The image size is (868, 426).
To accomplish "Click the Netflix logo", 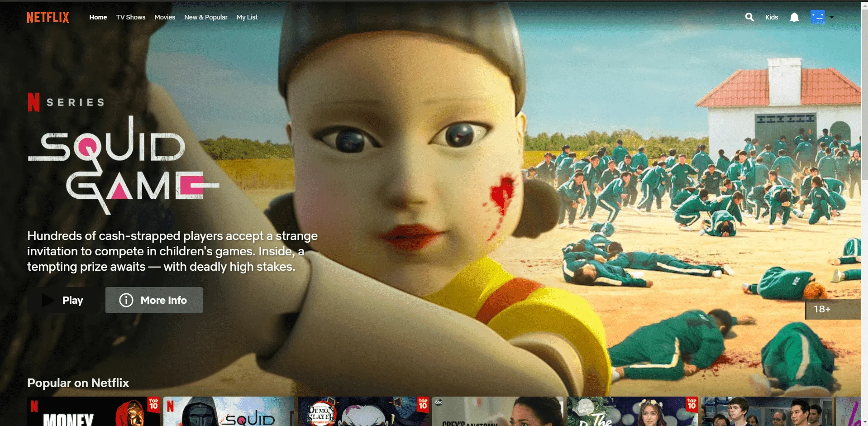I will (x=48, y=17).
